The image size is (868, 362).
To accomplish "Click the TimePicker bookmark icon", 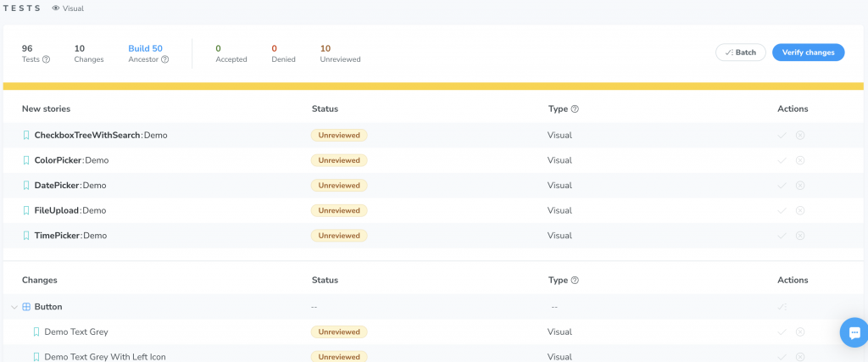I will pos(26,235).
